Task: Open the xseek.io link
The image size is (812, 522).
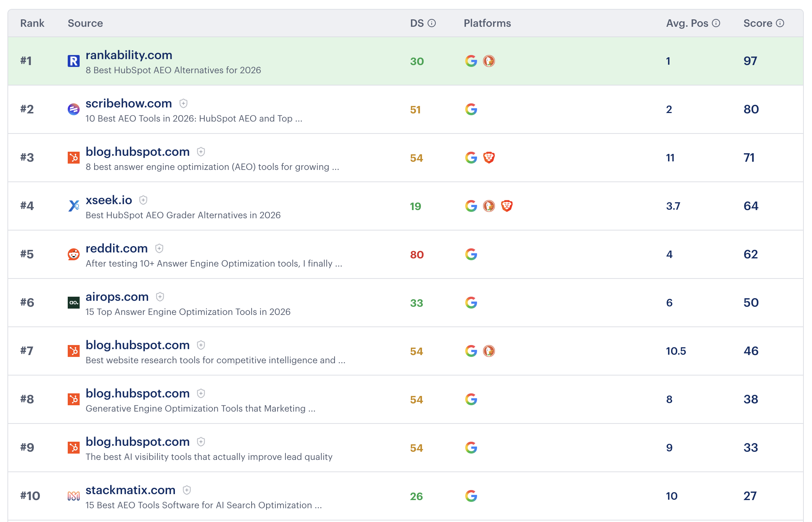Action: (108, 200)
